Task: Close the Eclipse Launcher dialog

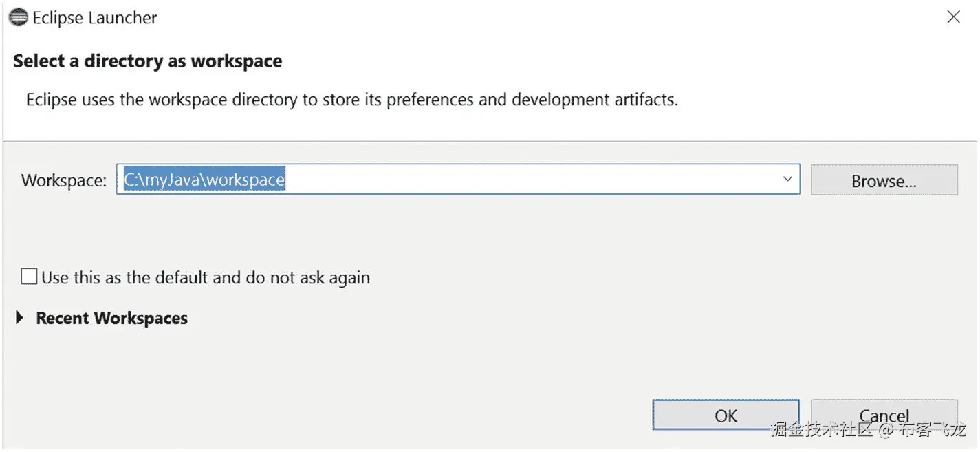Action: click(x=953, y=18)
